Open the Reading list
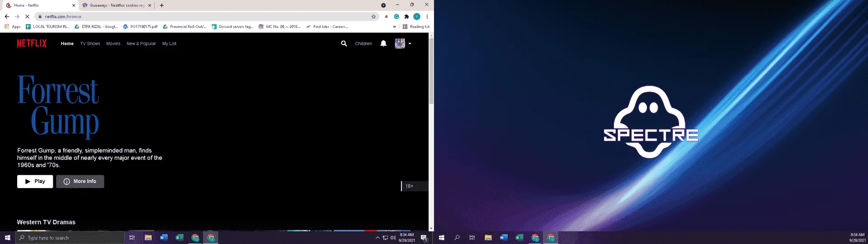This screenshot has width=868, height=244. click(x=416, y=27)
